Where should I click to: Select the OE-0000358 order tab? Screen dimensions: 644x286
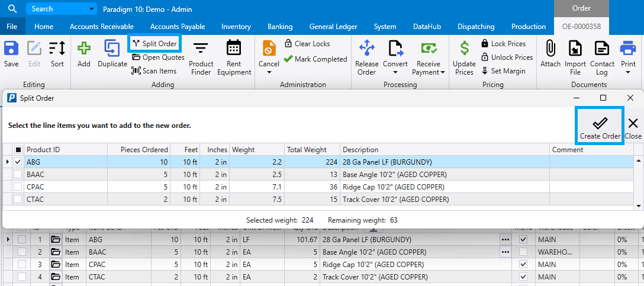pyautogui.click(x=582, y=26)
